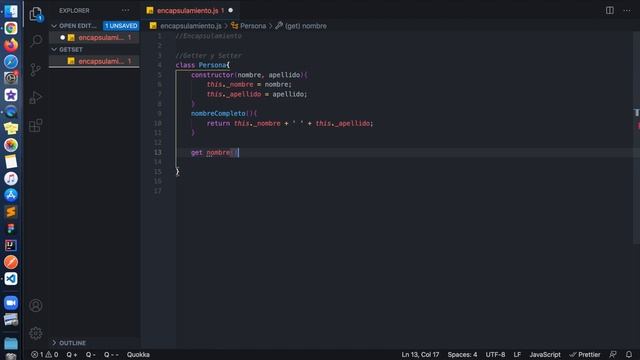
Task: Open App Store from dock
Action: [11, 195]
